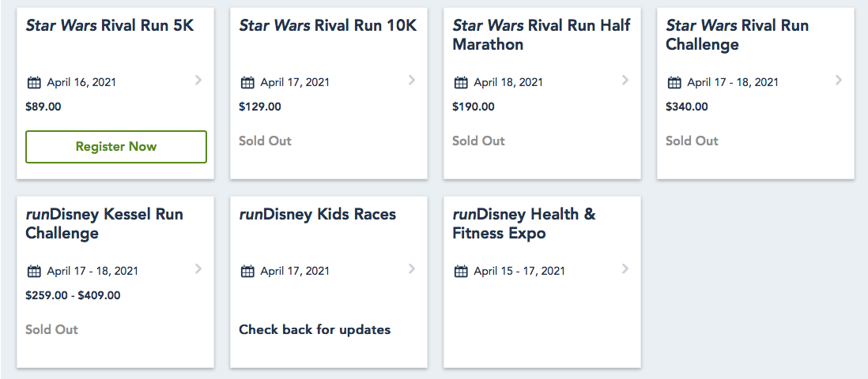The height and width of the screenshot is (379, 868).
Task: Click Sold Out label on 10K card
Action: click(x=265, y=141)
